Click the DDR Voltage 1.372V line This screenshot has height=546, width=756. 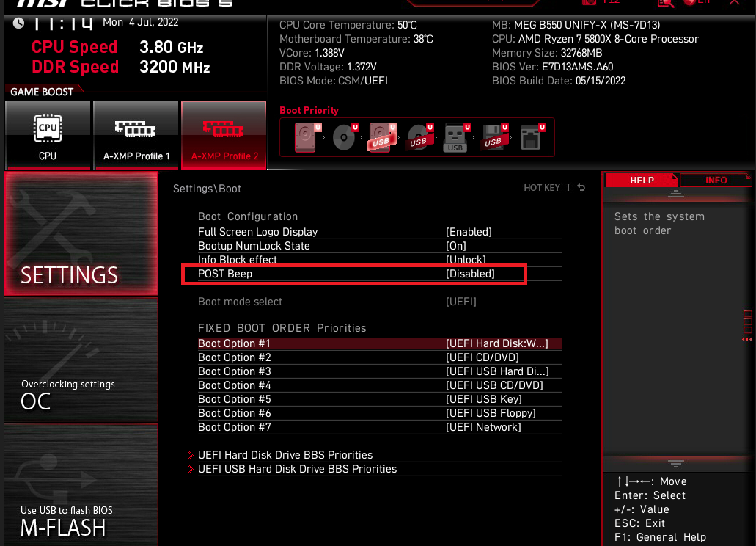point(328,67)
